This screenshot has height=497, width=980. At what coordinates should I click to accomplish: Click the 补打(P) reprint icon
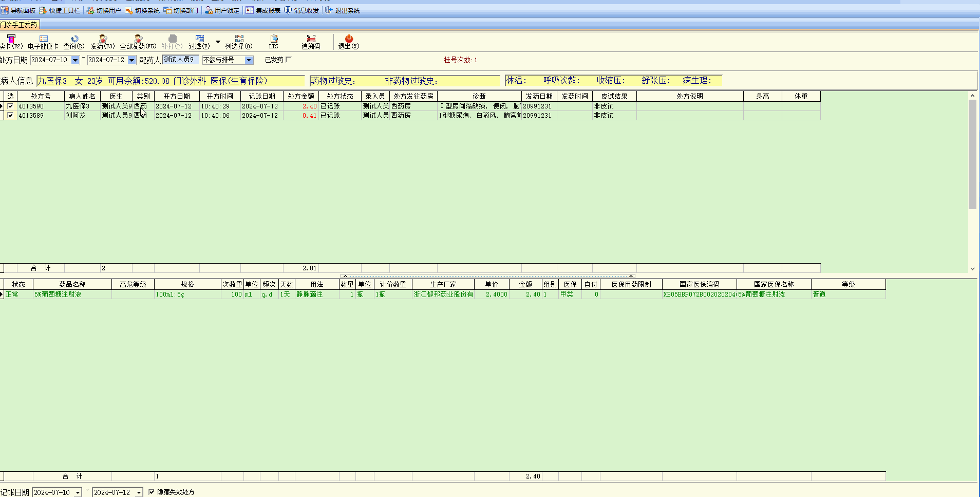click(x=173, y=39)
